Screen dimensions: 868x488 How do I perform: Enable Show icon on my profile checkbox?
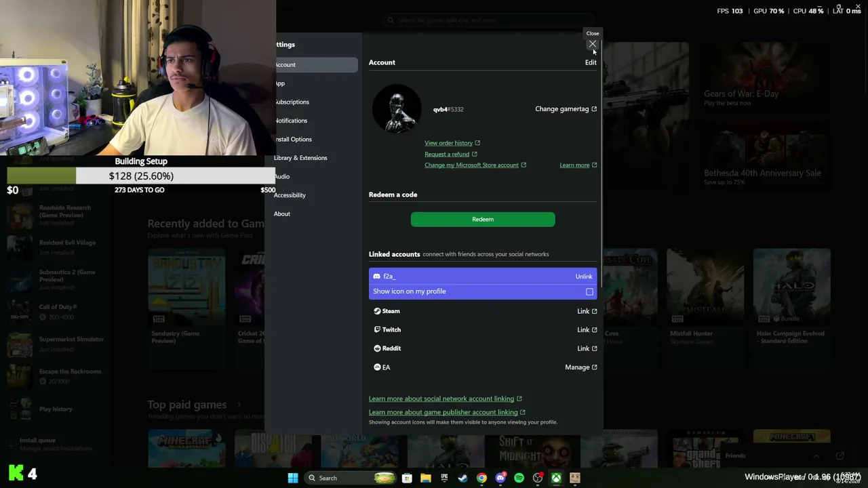(x=589, y=291)
